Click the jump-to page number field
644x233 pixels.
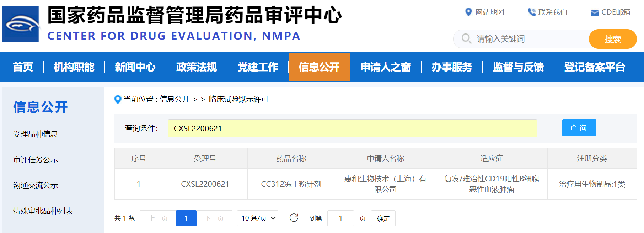tap(340, 218)
